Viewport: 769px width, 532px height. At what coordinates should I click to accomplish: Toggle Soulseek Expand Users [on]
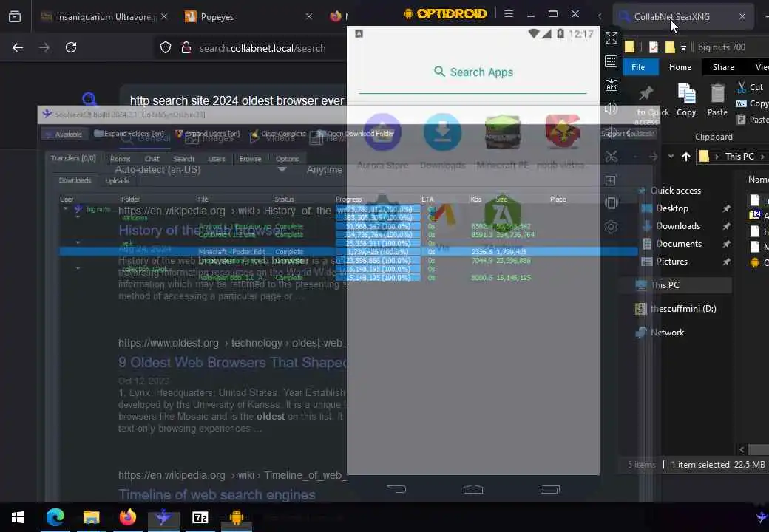point(208,134)
